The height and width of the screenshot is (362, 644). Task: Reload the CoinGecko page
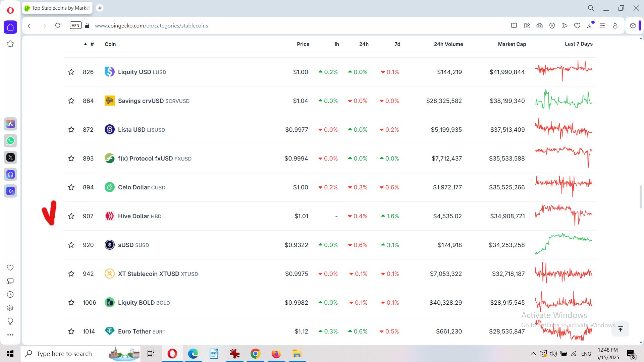[58, 25]
